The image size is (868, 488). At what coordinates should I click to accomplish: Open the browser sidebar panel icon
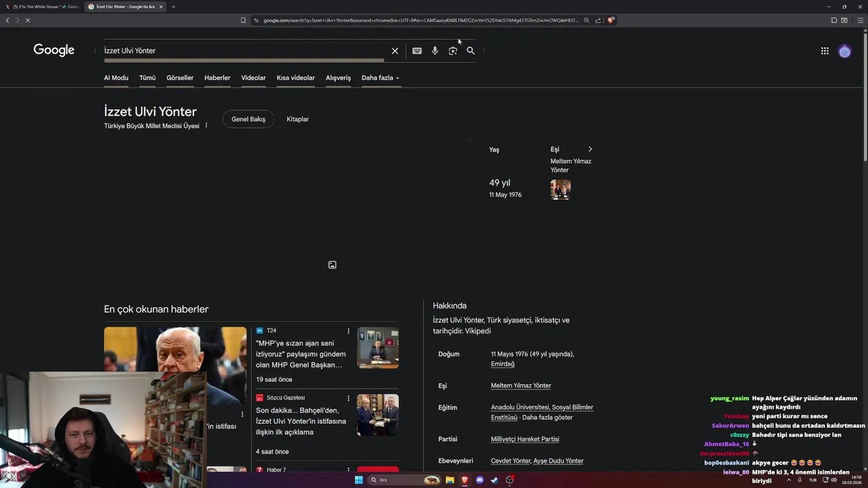[834, 20]
